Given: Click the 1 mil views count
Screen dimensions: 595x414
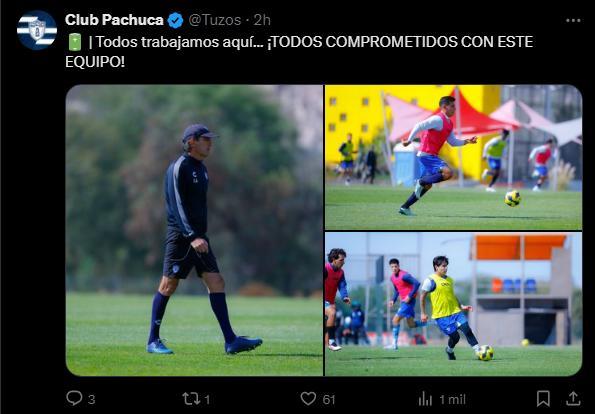Looking at the screenshot, I should point(452,399).
